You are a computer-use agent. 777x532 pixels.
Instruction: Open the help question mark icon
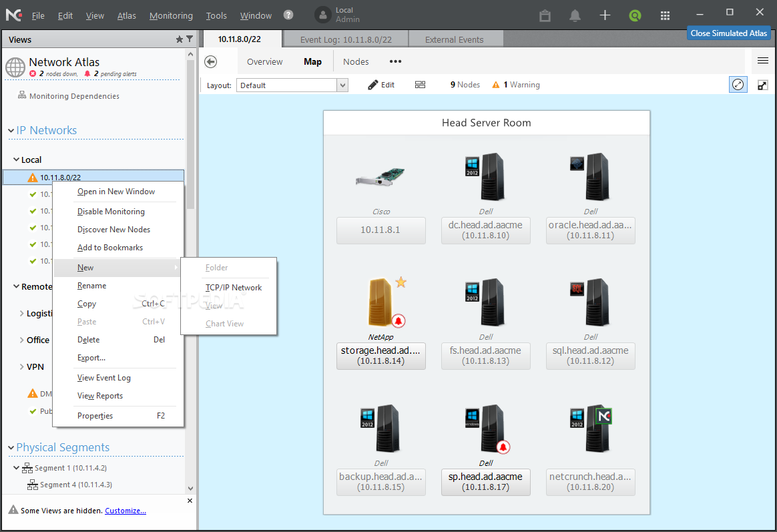[288, 15]
